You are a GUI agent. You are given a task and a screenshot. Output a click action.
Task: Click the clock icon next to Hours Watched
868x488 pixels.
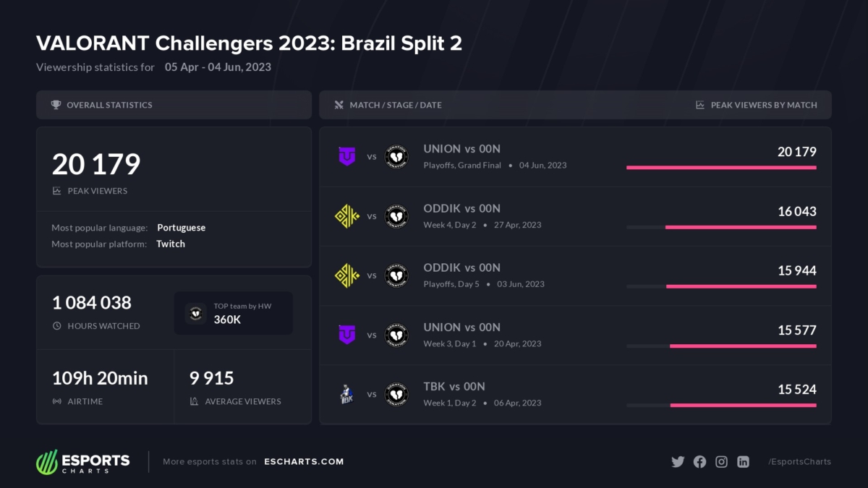(57, 326)
